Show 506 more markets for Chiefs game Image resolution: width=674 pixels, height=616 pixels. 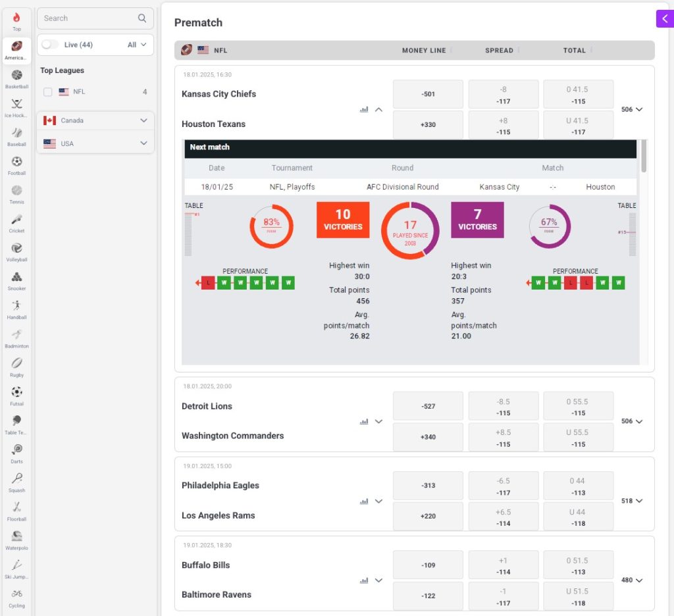(632, 109)
